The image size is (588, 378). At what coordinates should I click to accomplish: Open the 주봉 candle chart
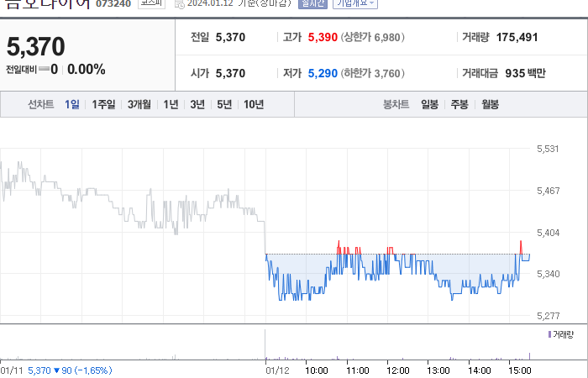click(459, 104)
